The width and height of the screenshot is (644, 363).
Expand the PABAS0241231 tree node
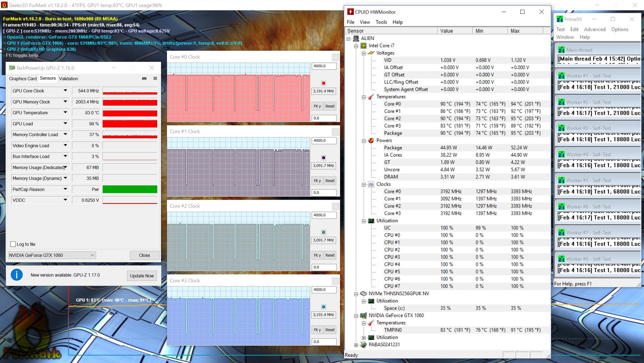click(x=356, y=345)
